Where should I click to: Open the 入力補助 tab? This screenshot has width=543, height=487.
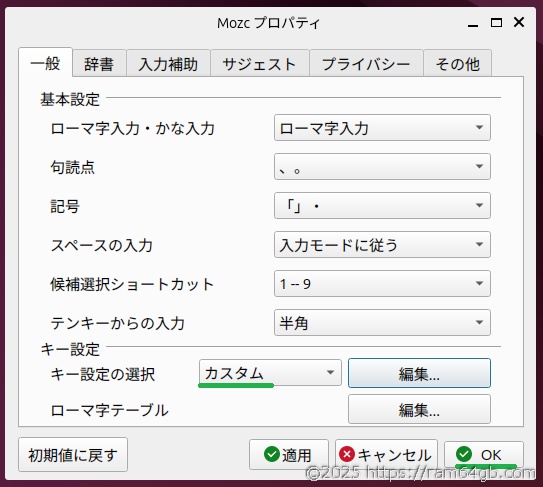(x=168, y=64)
